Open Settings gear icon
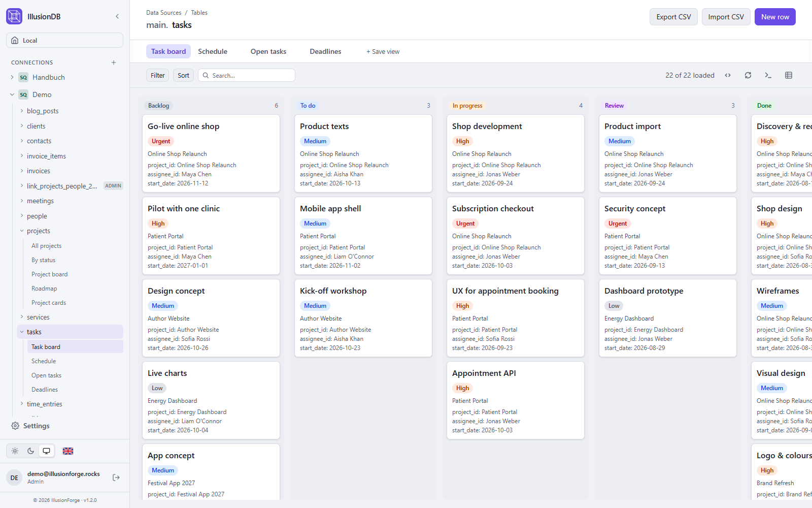812x508 pixels. [x=15, y=426]
